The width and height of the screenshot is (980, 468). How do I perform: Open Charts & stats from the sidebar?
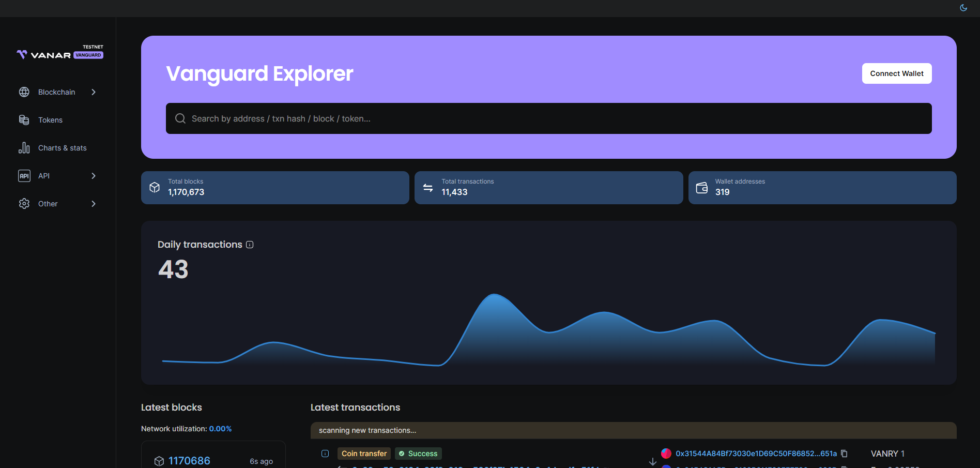coord(63,148)
